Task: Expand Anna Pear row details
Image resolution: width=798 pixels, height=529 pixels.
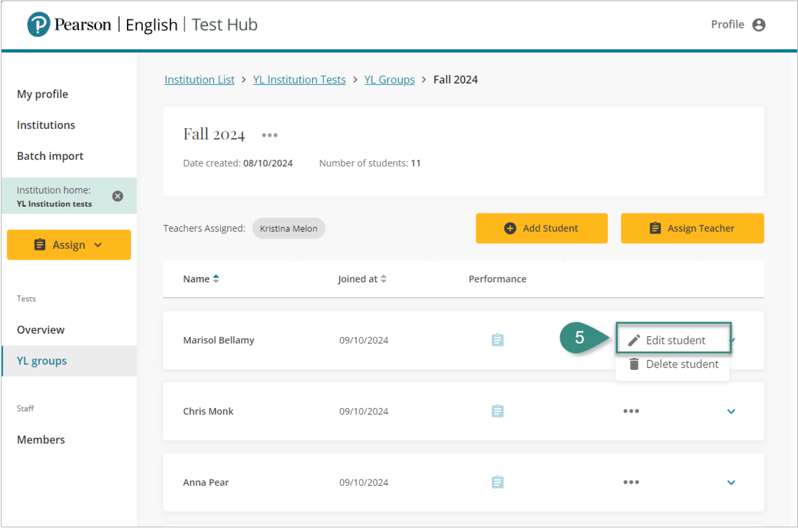Action: [x=731, y=482]
